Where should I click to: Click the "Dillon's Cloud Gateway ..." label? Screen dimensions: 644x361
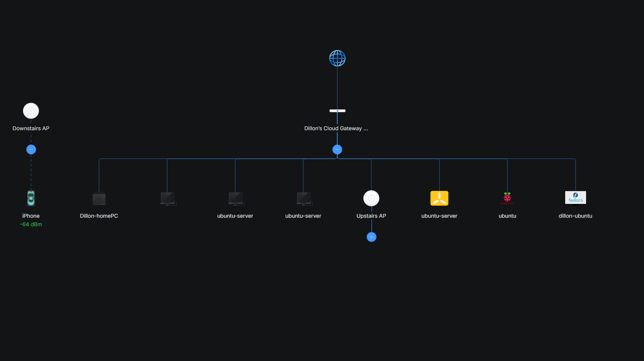coord(336,128)
